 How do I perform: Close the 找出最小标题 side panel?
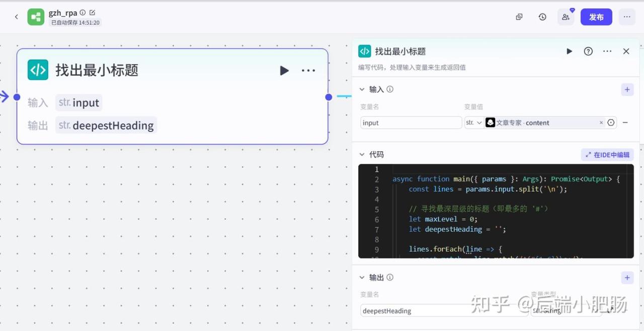click(x=626, y=51)
